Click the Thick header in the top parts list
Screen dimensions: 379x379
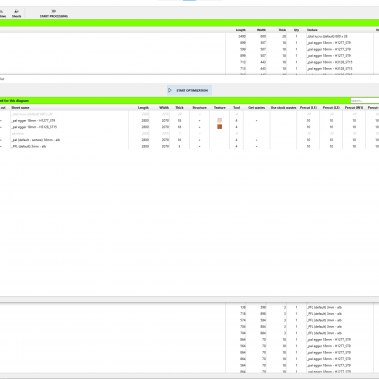coord(282,30)
